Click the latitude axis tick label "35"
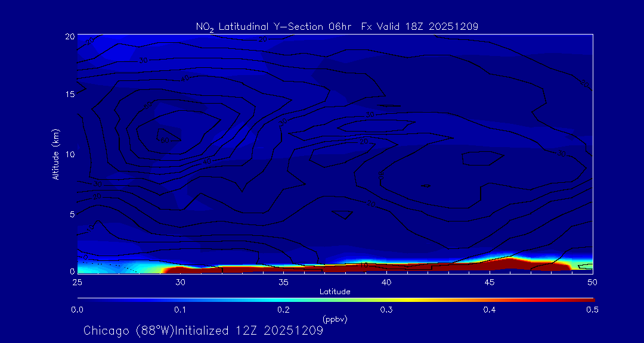Screen dimensions: 644x343 pyautogui.click(x=283, y=282)
